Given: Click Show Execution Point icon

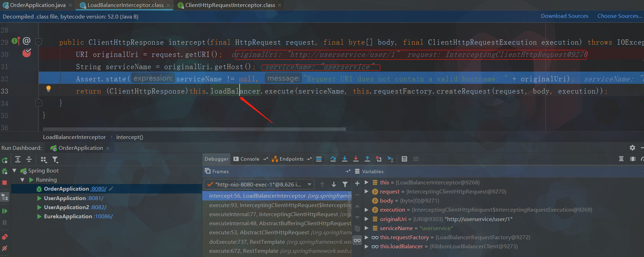Looking at the screenshot, I should tap(319, 159).
